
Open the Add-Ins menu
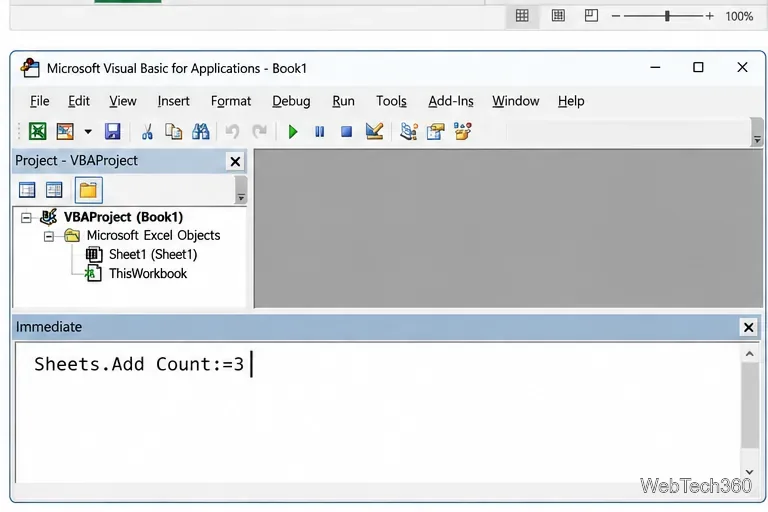point(451,101)
